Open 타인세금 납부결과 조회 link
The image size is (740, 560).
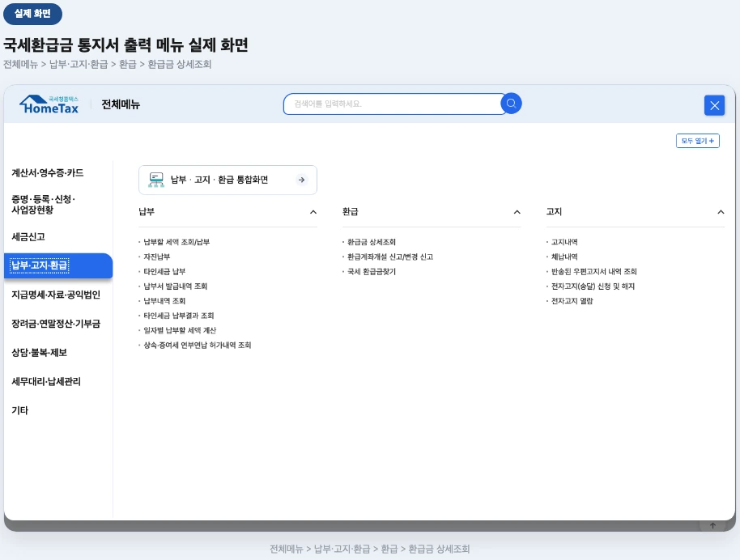[x=179, y=316]
